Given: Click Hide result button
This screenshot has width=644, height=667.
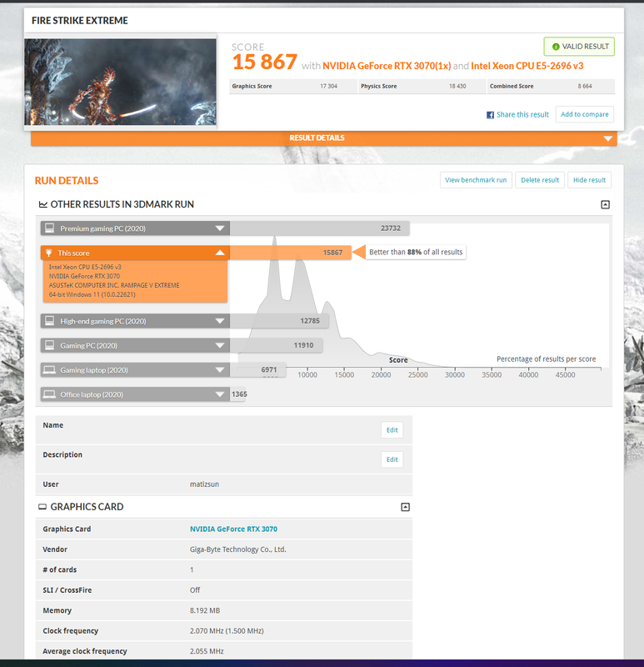Looking at the screenshot, I should coord(589,180).
